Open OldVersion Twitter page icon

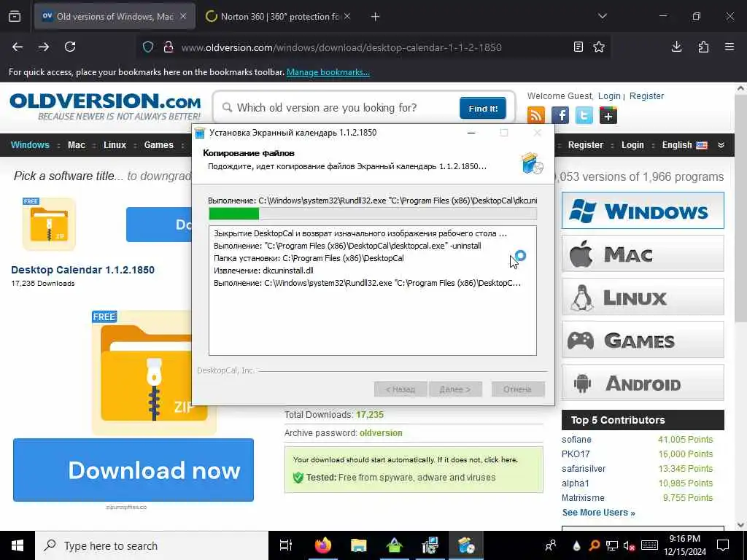[584, 115]
